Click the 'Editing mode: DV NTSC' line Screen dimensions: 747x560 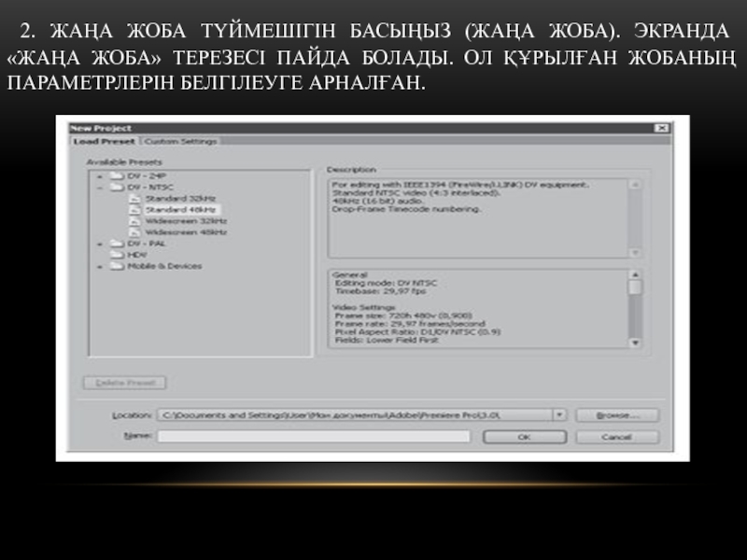(386, 283)
